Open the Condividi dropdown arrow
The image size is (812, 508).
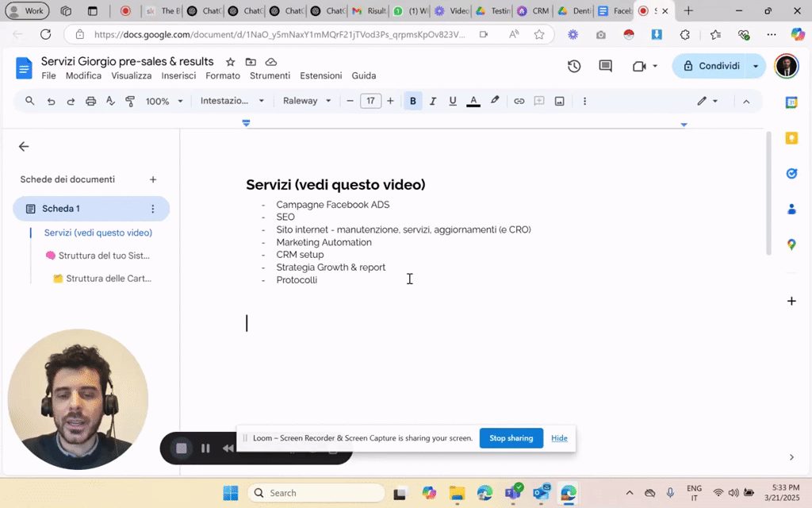(x=756, y=67)
